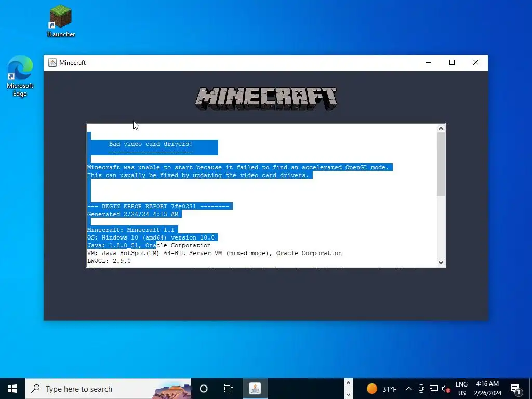This screenshot has height=399, width=532.
Task: Click the line about accelerated OpenGL mode
Action: click(x=238, y=167)
